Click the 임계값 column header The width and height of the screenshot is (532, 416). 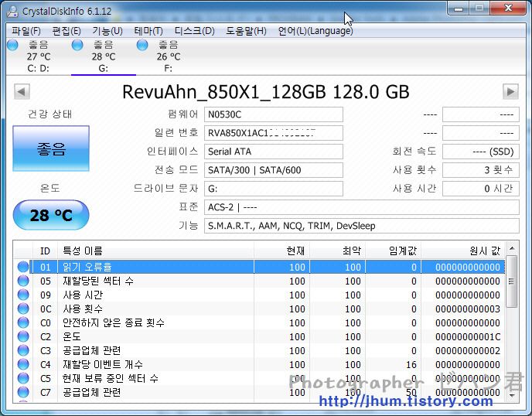(x=394, y=251)
